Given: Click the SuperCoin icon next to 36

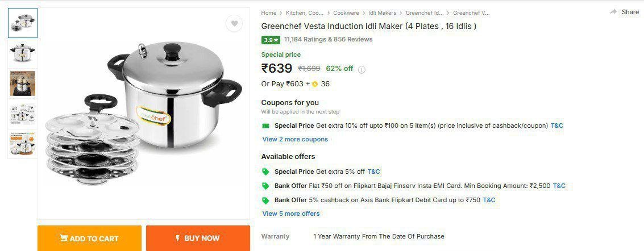Looking at the screenshot, I should click(314, 84).
